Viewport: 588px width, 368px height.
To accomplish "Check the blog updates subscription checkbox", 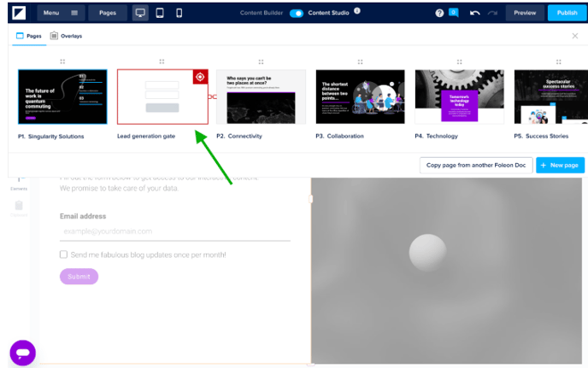I will pyautogui.click(x=64, y=254).
